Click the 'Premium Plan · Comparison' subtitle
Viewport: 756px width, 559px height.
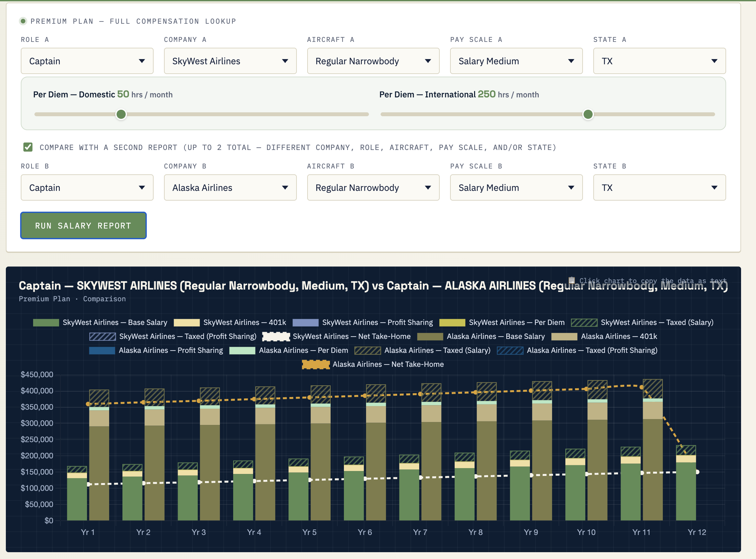(72, 299)
